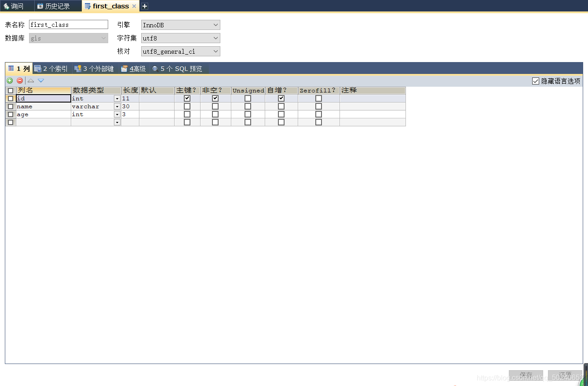Image resolution: width=588 pixels, height=386 pixels.
Task: Click length cell showing 30
Action: pos(130,107)
